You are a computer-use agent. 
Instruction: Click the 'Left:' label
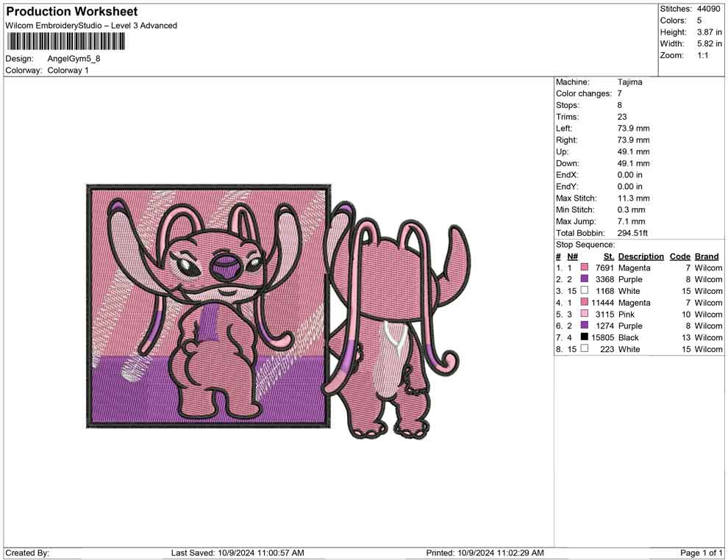coord(564,129)
